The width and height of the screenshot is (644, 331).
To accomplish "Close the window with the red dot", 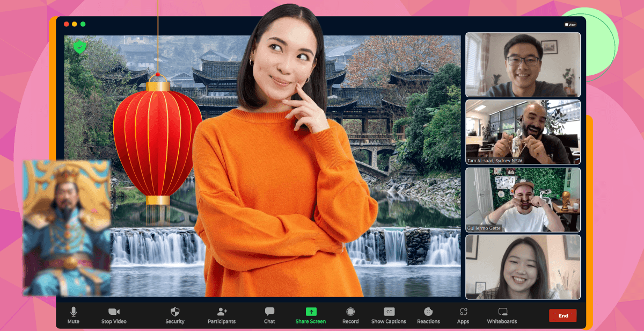I will point(67,24).
